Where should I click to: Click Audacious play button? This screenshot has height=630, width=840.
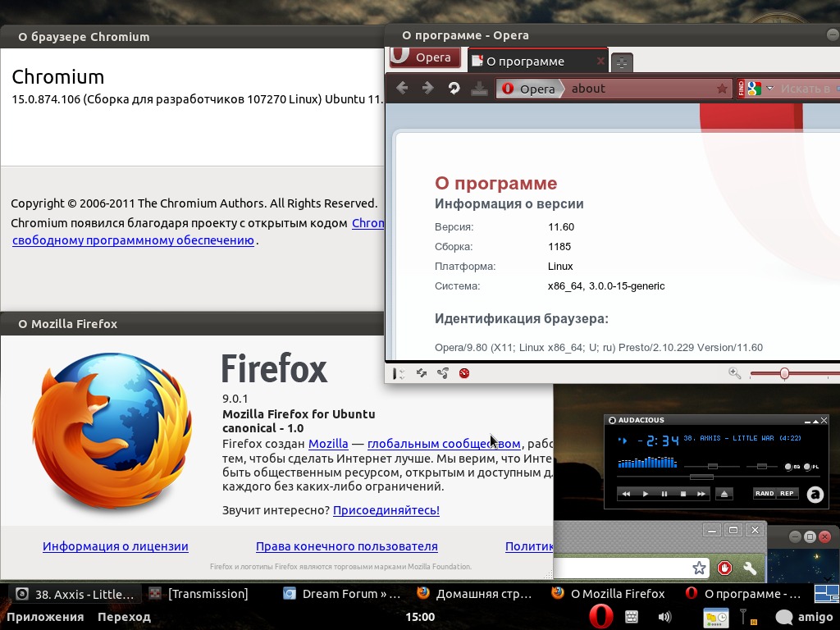(x=645, y=493)
